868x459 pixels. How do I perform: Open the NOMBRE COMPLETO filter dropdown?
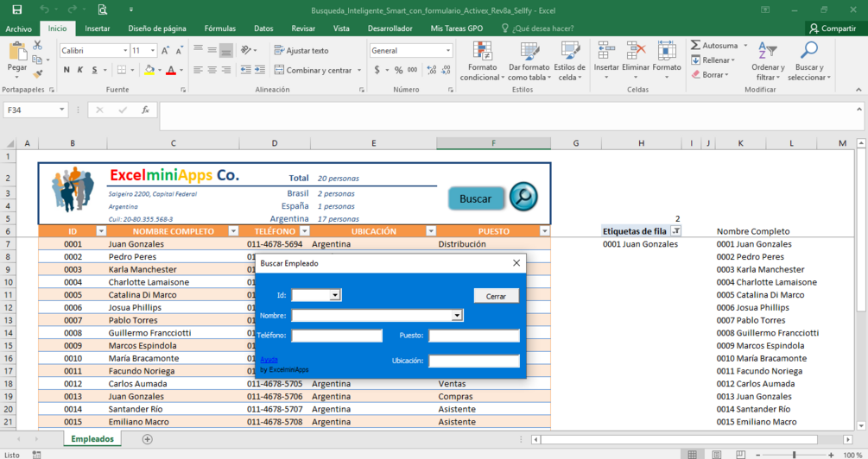233,231
